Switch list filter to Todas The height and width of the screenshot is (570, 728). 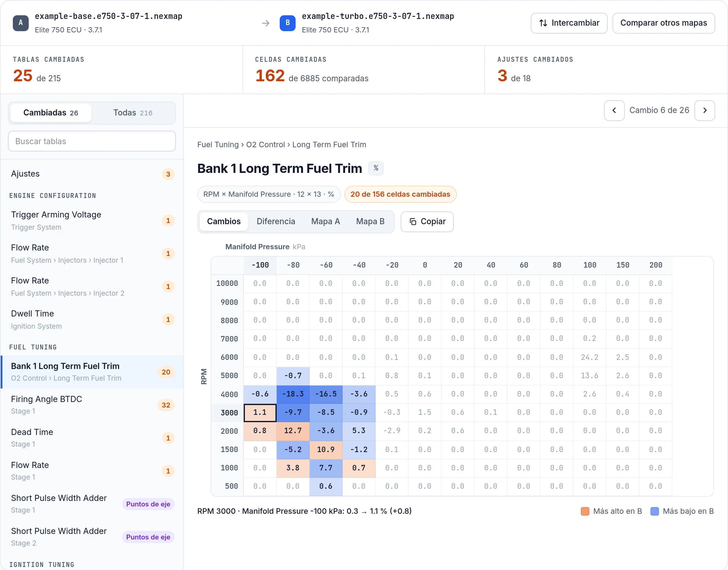(x=133, y=113)
